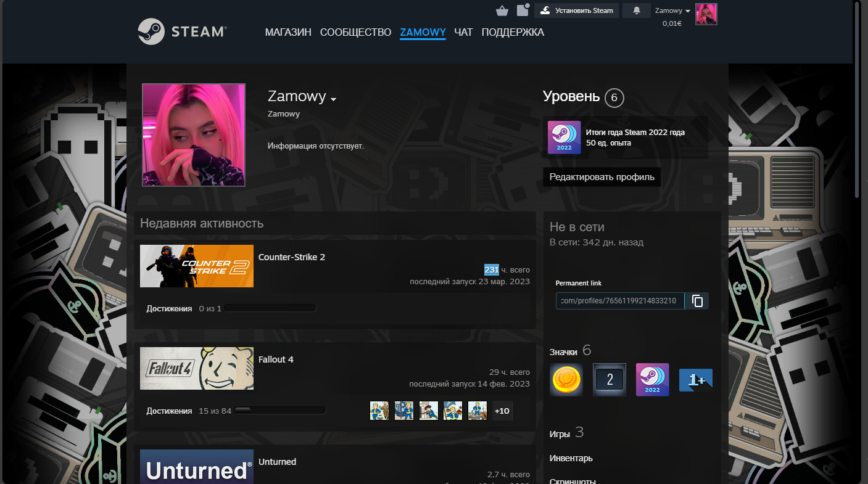
Task: Click 'Информация отсутствует.' text
Action: [316, 146]
